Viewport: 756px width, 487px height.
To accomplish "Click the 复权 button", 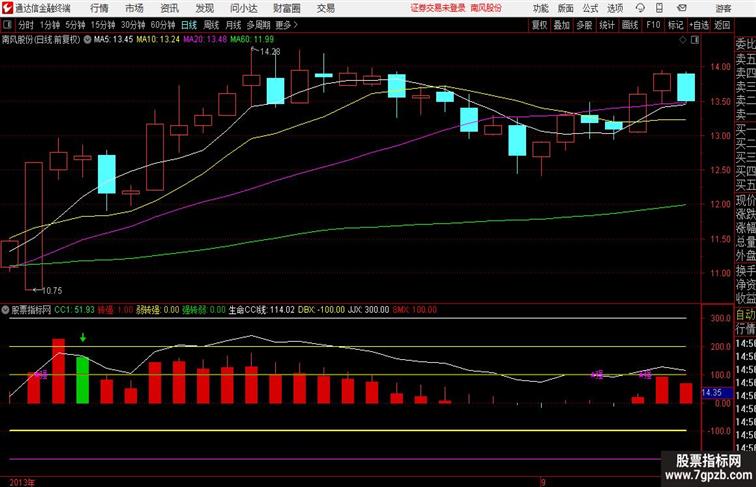I will click(539, 25).
